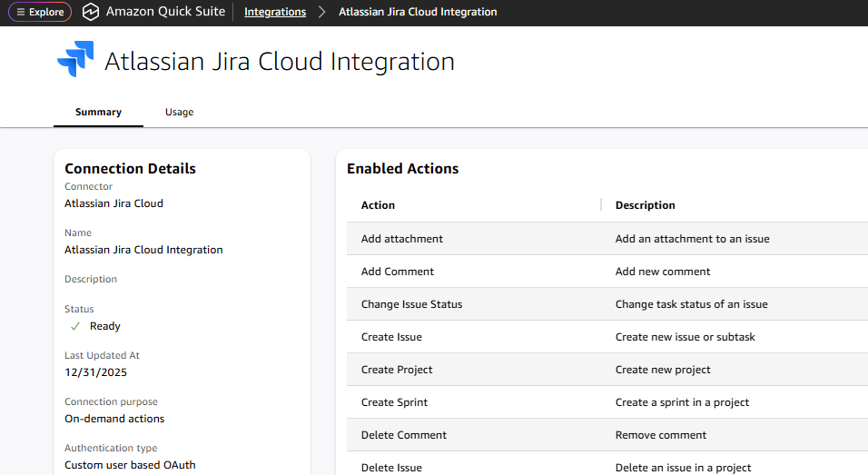Click the hamburger icon in Explore button
The image size is (868, 475).
pos(21,13)
